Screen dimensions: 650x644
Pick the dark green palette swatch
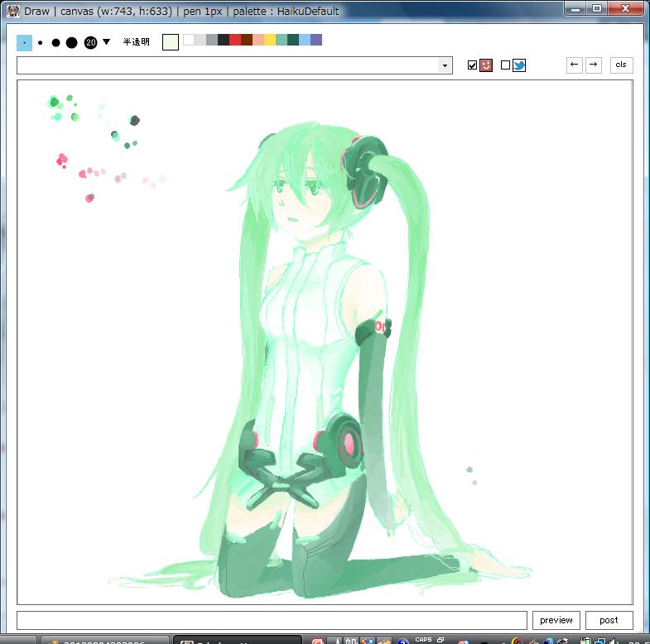pos(293,40)
